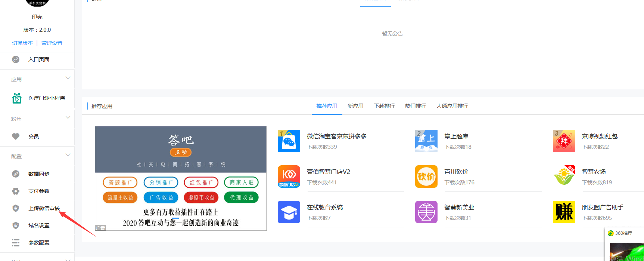Collapse the 应用 sidebar section
Image resolution: width=644 pixels, height=261 pixels.
coord(68,78)
